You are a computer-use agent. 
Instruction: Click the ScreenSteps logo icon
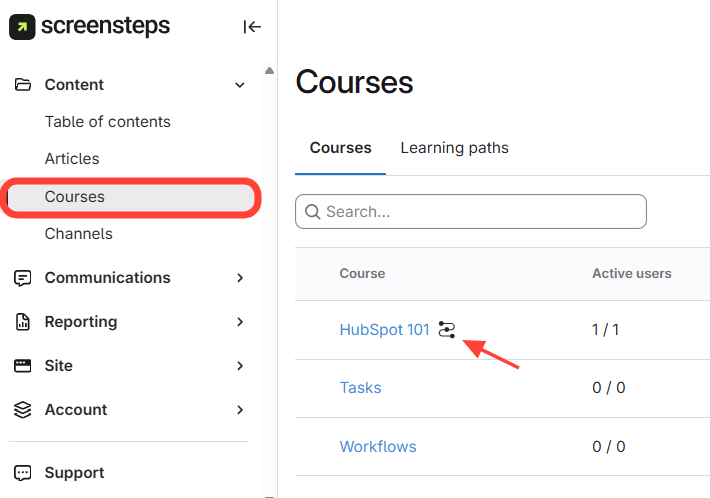point(22,27)
